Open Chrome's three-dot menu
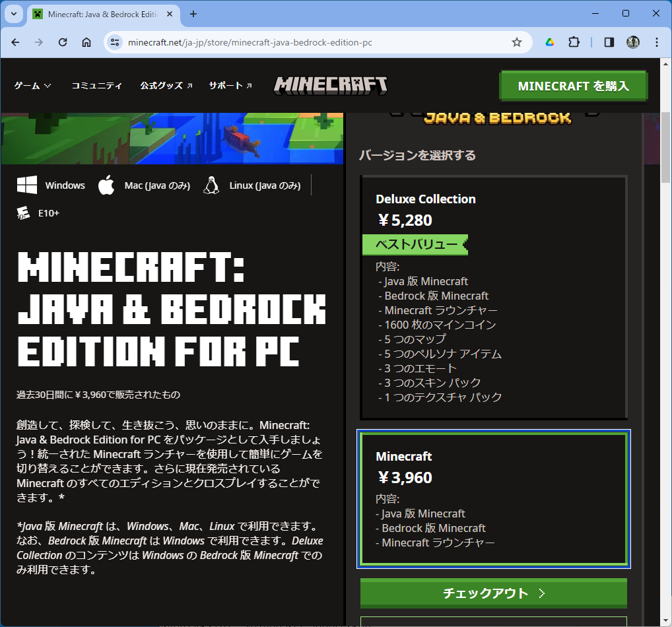This screenshot has width=672, height=627. pyautogui.click(x=656, y=42)
